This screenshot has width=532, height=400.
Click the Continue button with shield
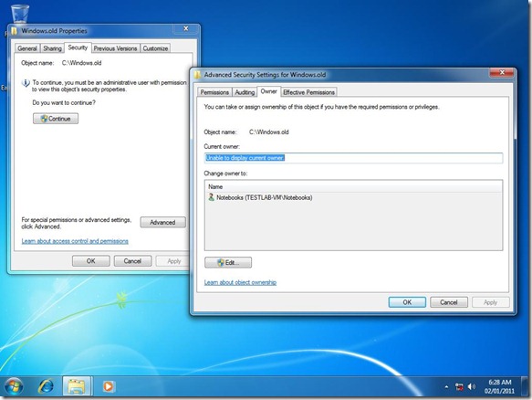(x=56, y=119)
